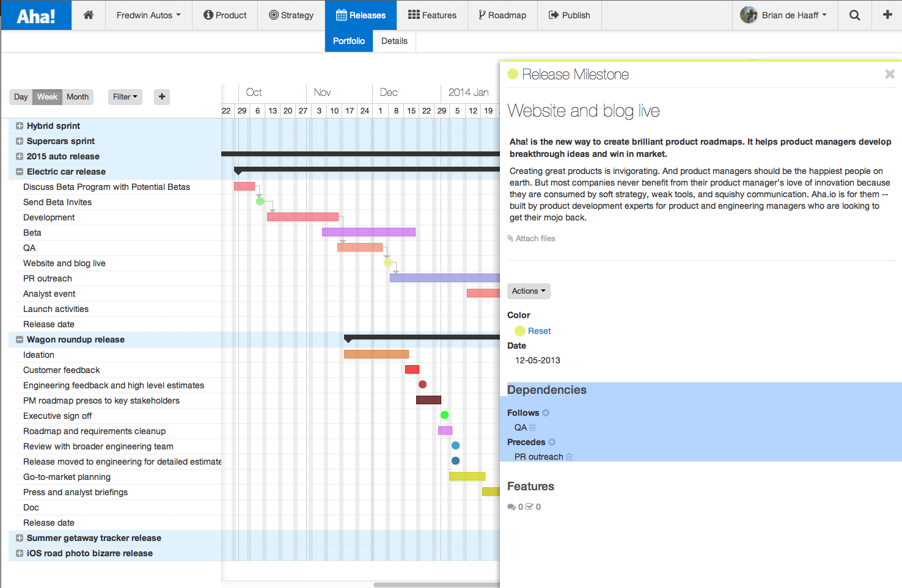Click the Engineering feedback red milestone dot
902x588 pixels.
point(422,385)
